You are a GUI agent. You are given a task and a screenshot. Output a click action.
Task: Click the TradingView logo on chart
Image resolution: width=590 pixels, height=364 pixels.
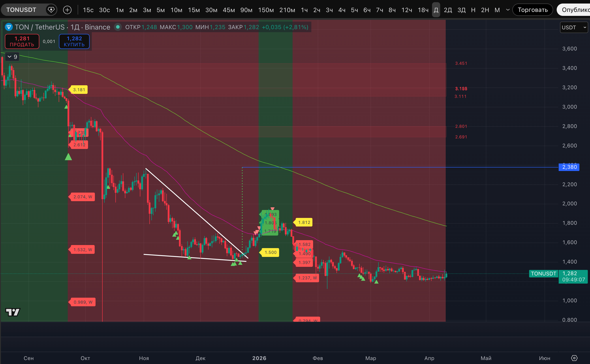[13, 312]
